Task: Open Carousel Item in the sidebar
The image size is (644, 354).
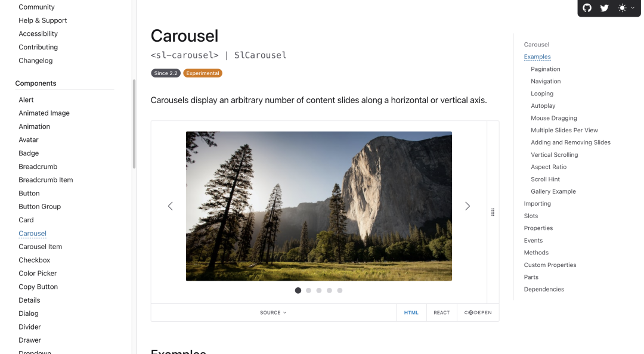Action: [41, 246]
